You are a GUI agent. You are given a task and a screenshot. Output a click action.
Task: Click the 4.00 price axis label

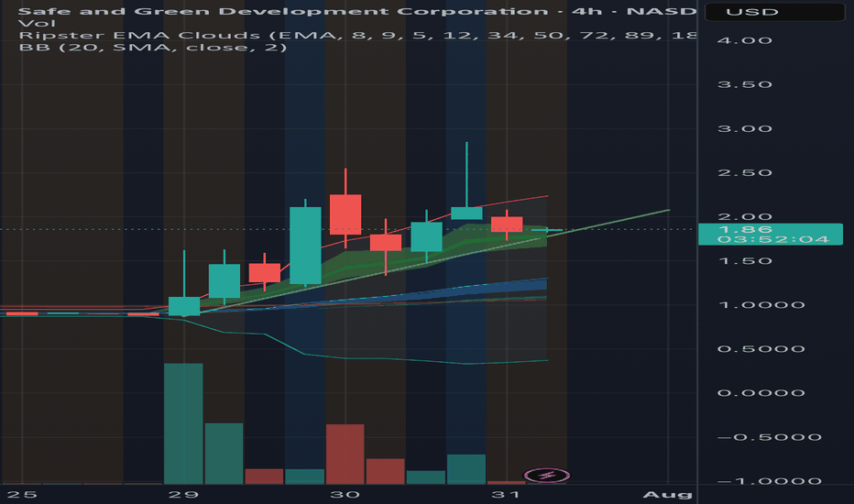[745, 40]
